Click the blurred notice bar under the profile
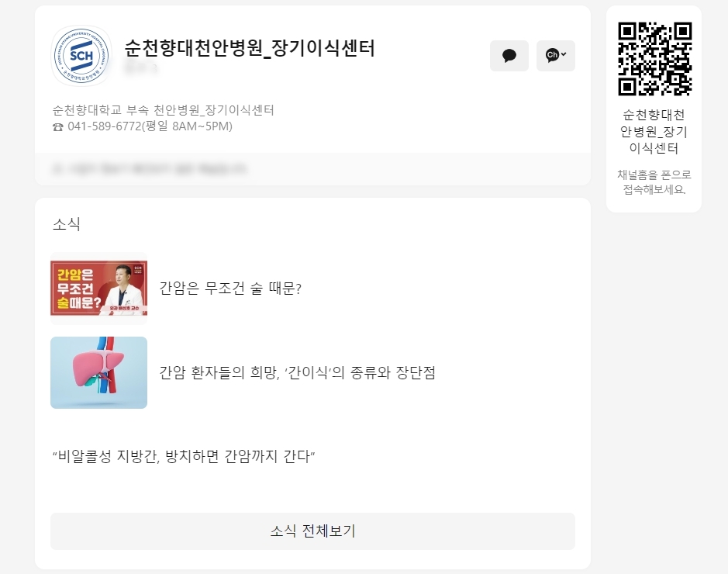 [x=312, y=168]
